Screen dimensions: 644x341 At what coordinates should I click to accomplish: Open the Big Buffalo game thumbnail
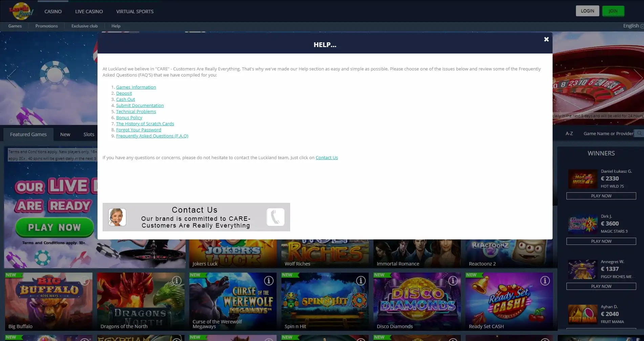point(48,301)
